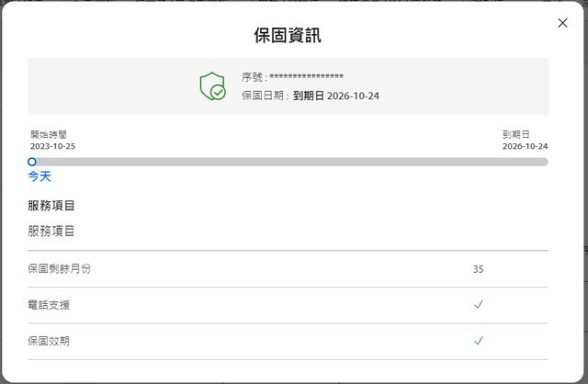This screenshot has height=384, width=588.
Task: Click the bold 服務項目 section heading
Action: (x=51, y=205)
